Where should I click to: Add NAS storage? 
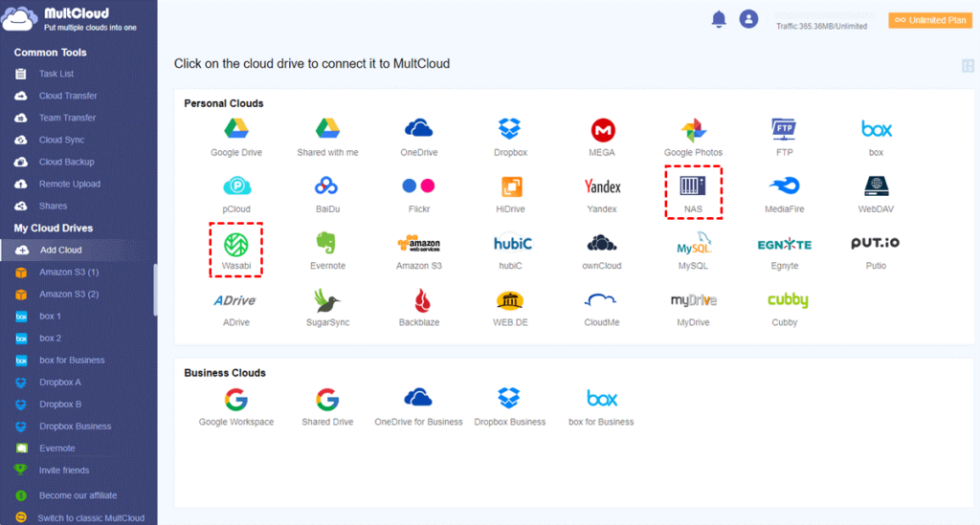[x=693, y=194]
